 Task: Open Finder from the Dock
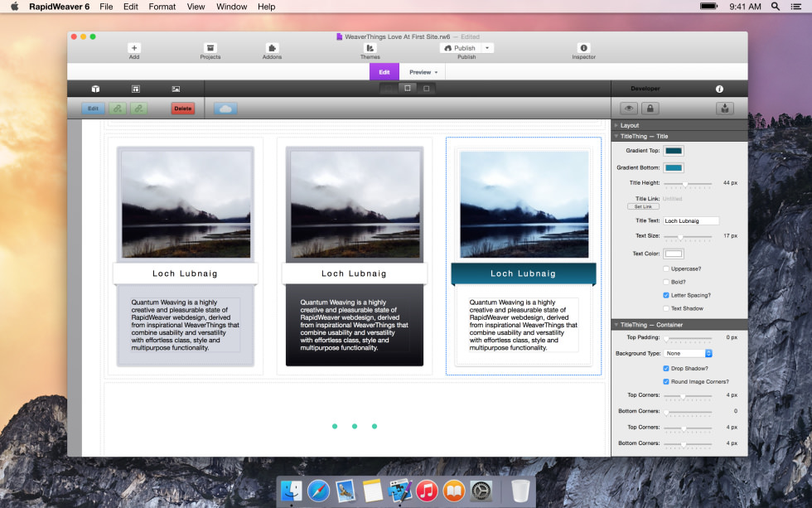click(292, 491)
